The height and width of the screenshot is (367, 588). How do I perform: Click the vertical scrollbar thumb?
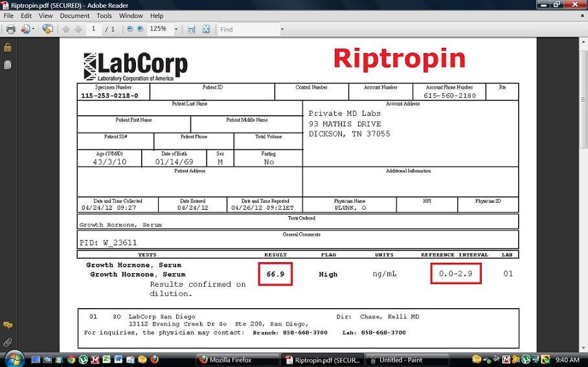coord(583,99)
